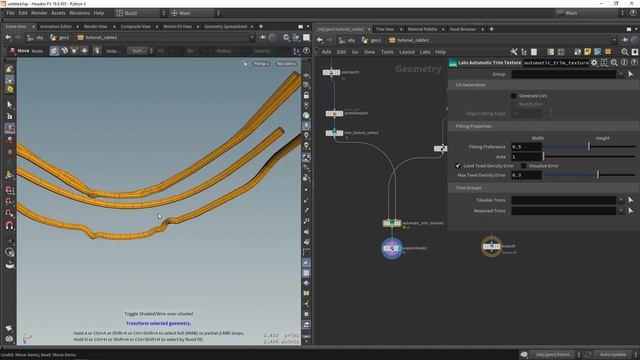Collapse the Filling Properties section header
Image resolution: width=640 pixels, height=360 pixels.
click(544, 126)
